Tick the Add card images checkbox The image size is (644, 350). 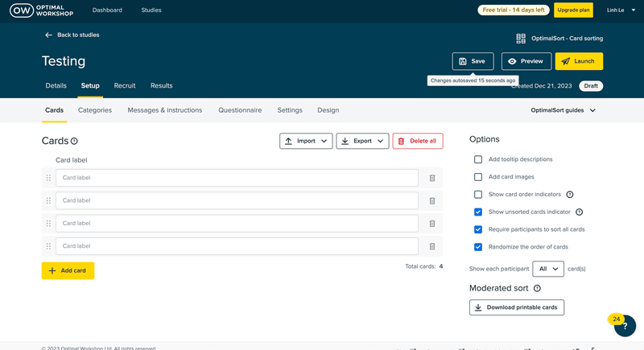(478, 177)
